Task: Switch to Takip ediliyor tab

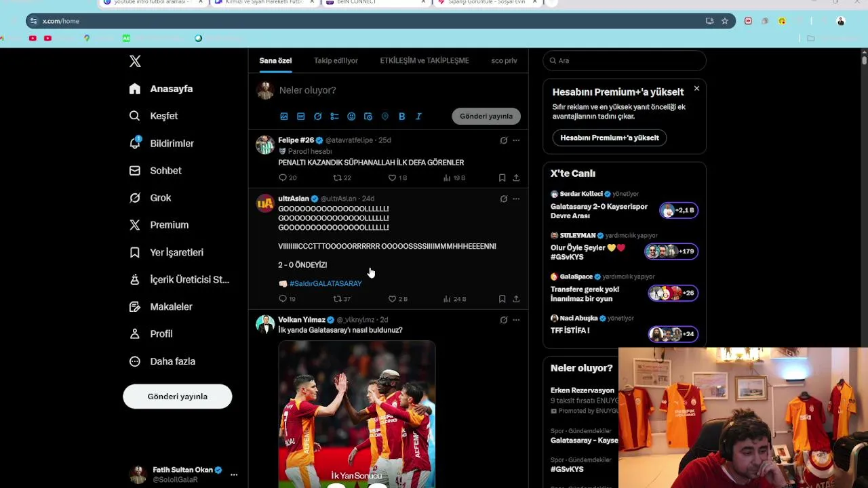Action: 336,60
